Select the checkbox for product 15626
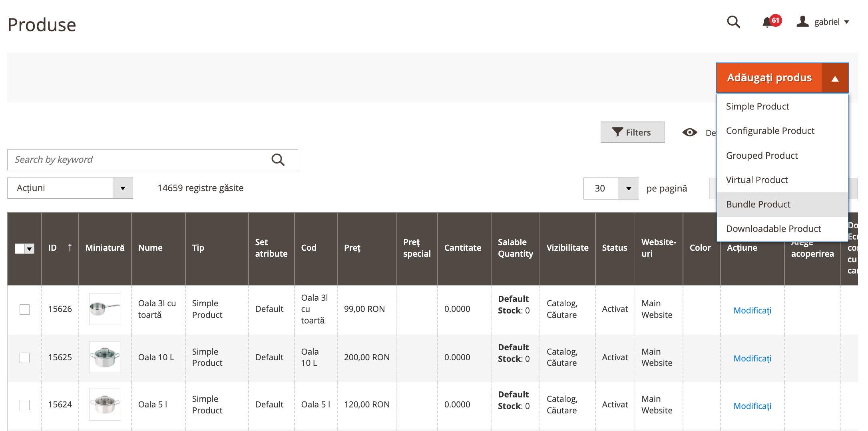This screenshot has height=431, width=868. tap(25, 309)
